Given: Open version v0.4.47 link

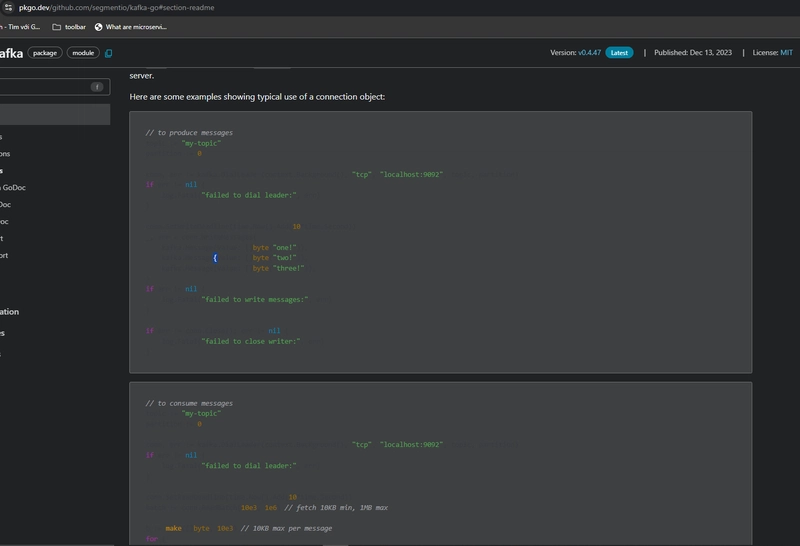Looking at the screenshot, I should click(x=589, y=53).
